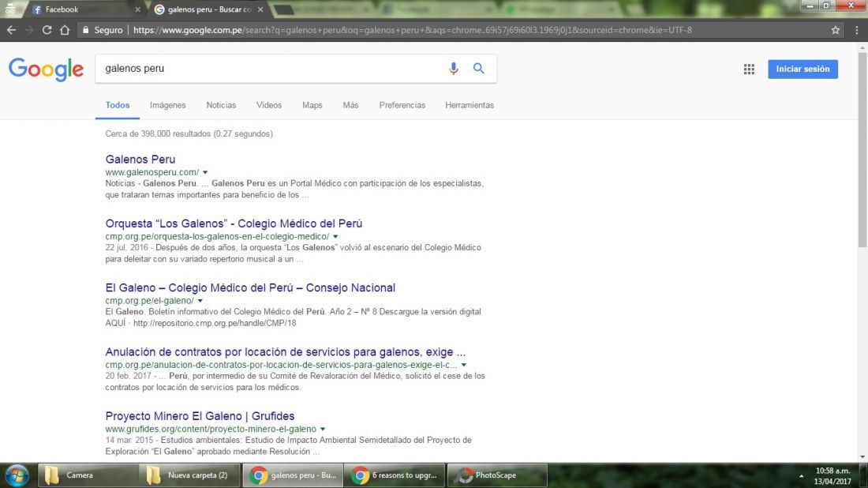This screenshot has height=488, width=868.
Task: Open Nueva carpeta (2) in taskbar
Action: click(189, 475)
